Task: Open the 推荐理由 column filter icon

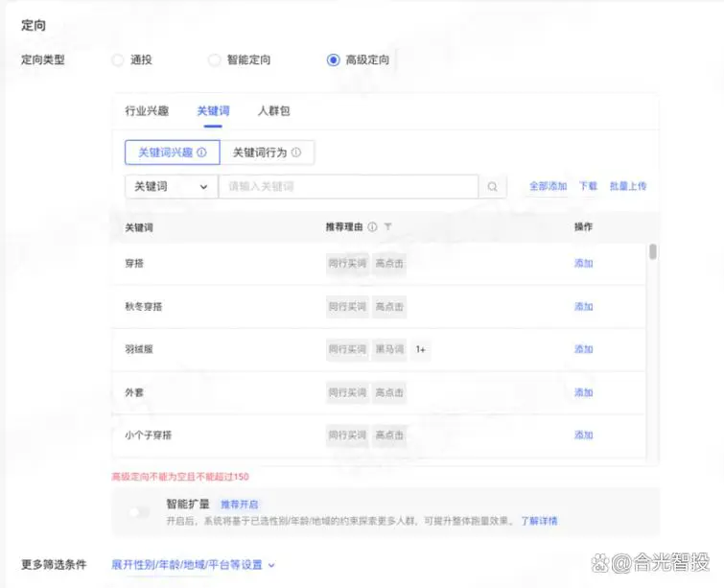Action: (387, 227)
